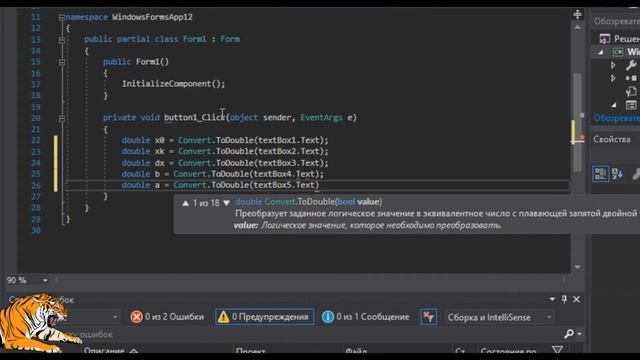Click the Error List search magnifier

point(569,334)
